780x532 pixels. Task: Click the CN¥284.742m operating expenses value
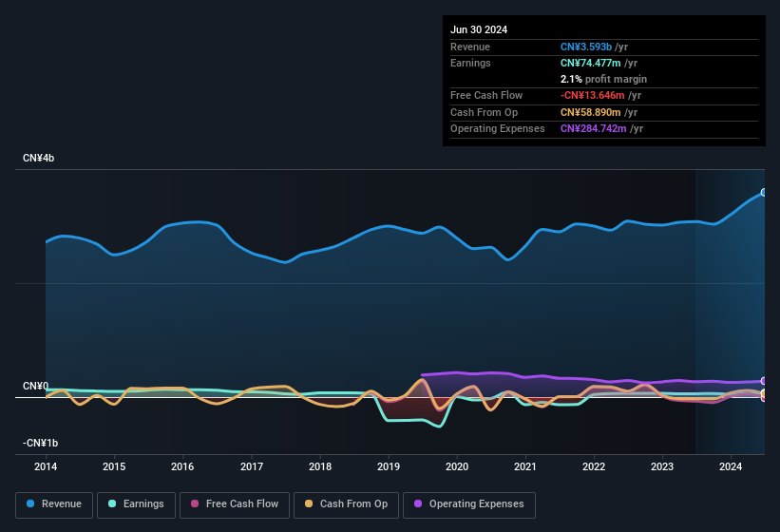coord(594,128)
